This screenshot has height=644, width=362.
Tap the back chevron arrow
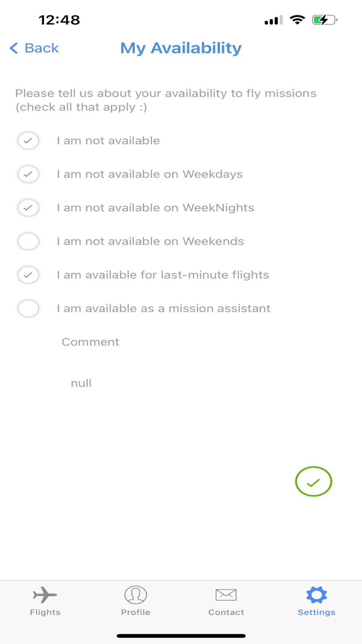click(x=14, y=48)
